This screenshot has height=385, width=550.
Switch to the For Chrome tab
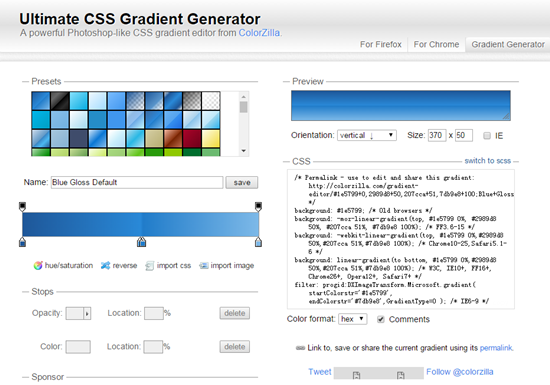436,45
